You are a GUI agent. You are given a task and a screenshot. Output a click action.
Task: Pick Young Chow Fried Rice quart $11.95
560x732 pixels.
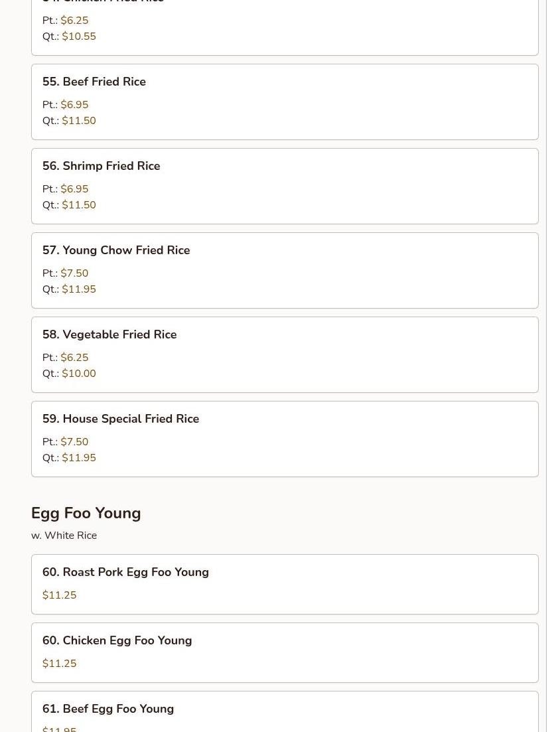tap(79, 289)
